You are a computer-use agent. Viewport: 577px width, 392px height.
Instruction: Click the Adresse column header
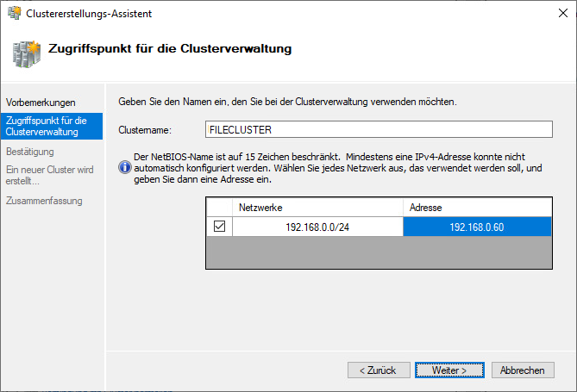(476, 208)
